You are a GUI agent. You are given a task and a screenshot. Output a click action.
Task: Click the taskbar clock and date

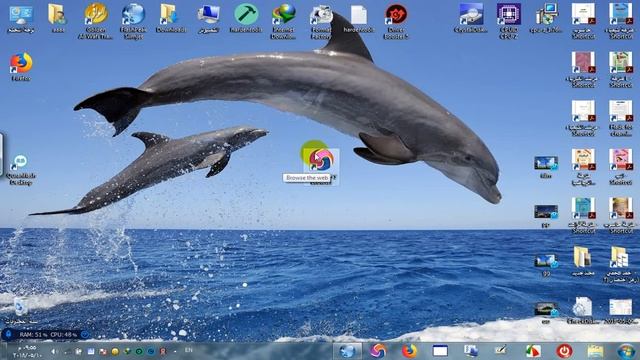[24, 351]
